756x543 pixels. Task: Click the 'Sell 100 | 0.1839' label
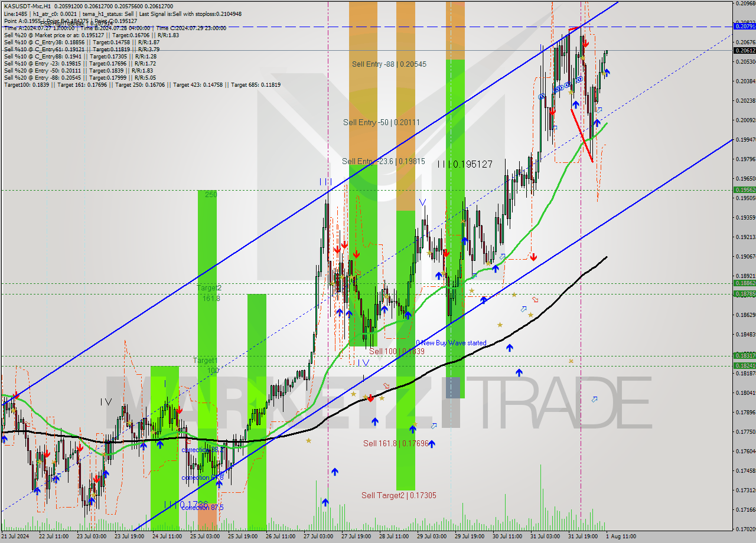click(x=397, y=351)
